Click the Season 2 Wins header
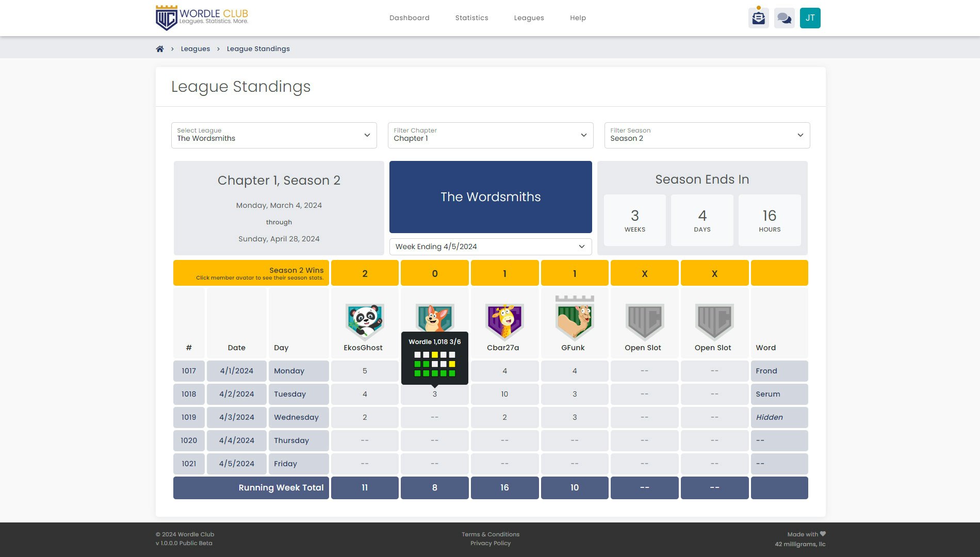 coord(251,273)
